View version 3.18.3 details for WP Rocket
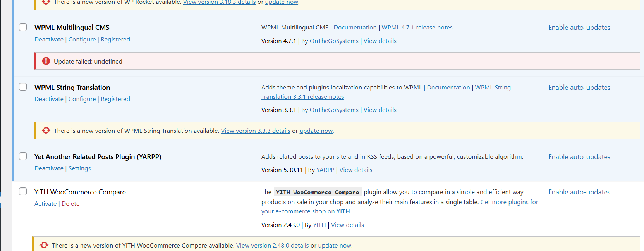Viewport: 644px width, 251px height. (x=219, y=2)
